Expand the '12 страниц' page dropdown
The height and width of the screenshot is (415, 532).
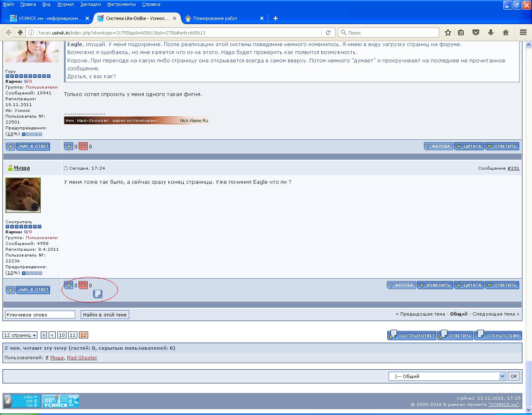(20, 335)
